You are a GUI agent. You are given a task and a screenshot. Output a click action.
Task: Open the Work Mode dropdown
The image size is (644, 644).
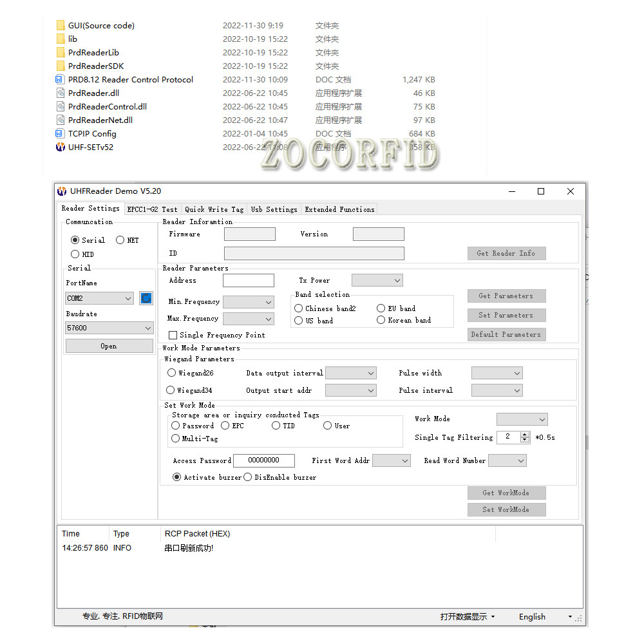tap(522, 419)
